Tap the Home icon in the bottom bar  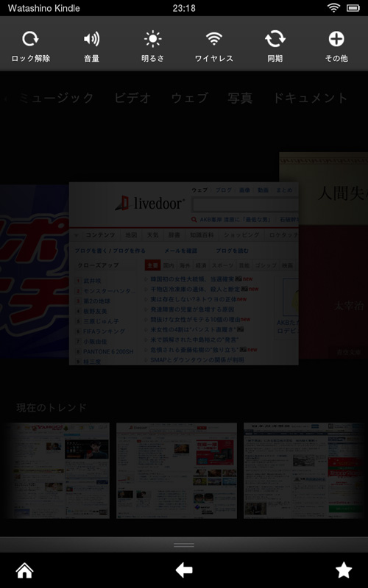[x=25, y=570]
